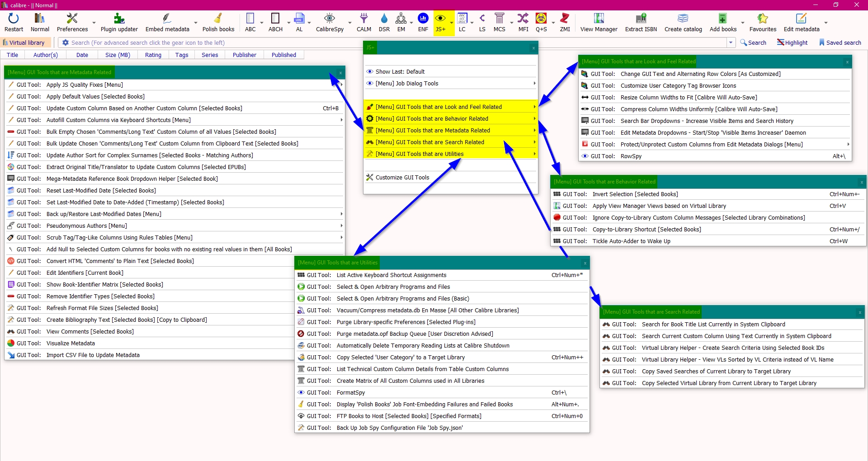Open Preferences from the toolbar
The image size is (868, 461).
pyautogui.click(x=72, y=23)
